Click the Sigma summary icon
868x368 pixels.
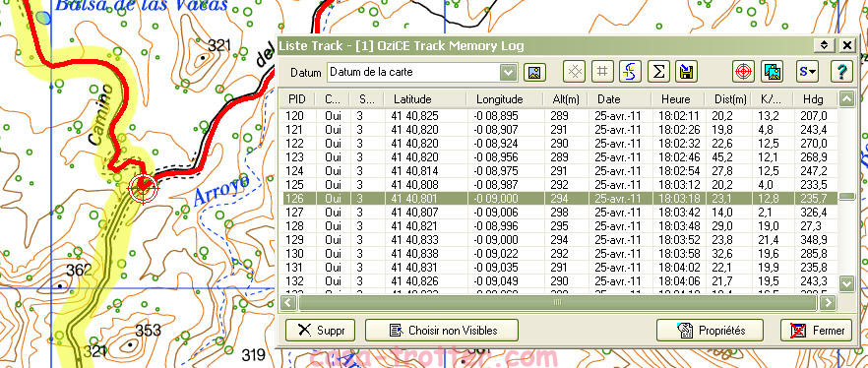(658, 72)
